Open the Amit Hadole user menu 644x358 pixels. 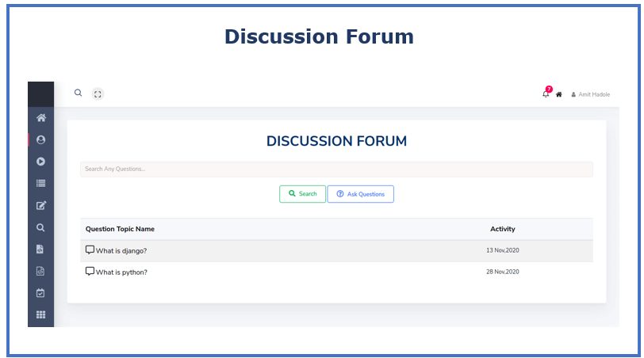tap(591, 95)
